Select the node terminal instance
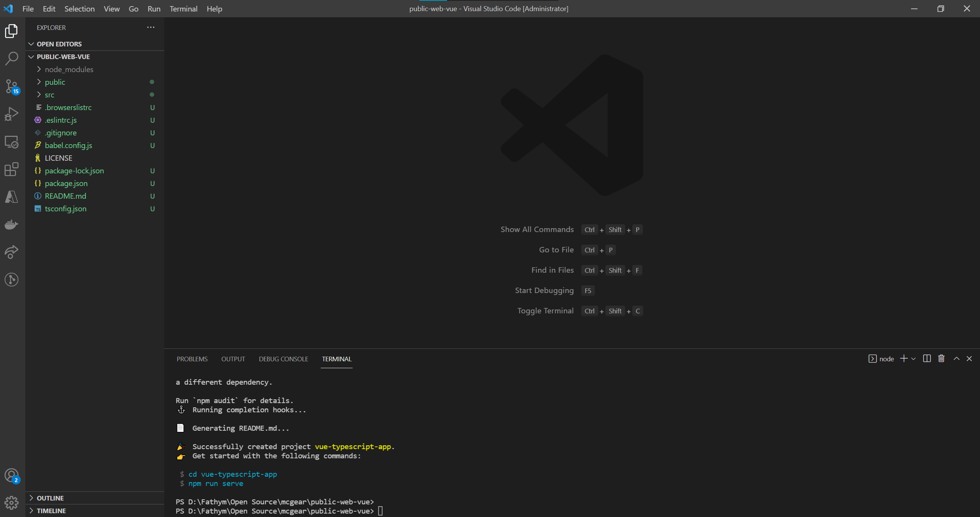The width and height of the screenshot is (980, 517). (x=881, y=359)
